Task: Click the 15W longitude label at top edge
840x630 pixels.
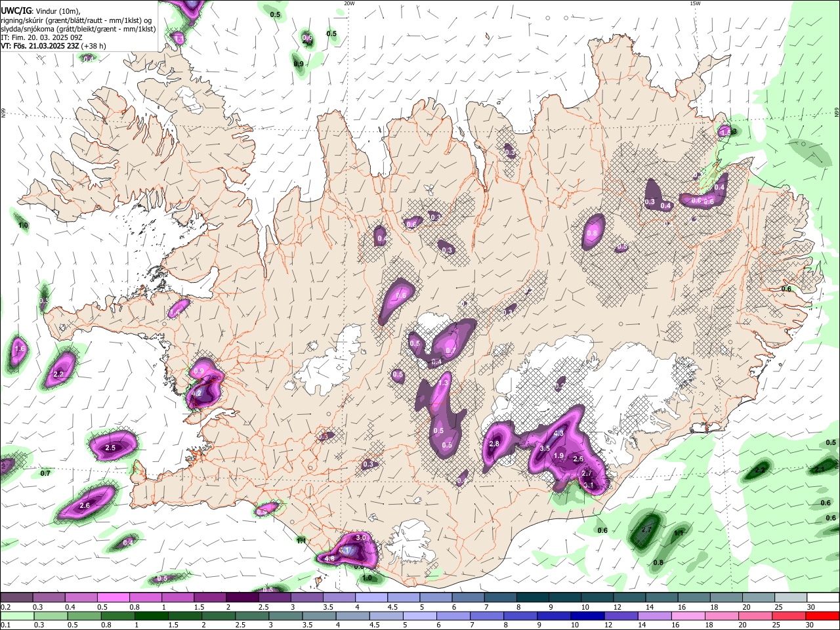Action: tap(695, 3)
